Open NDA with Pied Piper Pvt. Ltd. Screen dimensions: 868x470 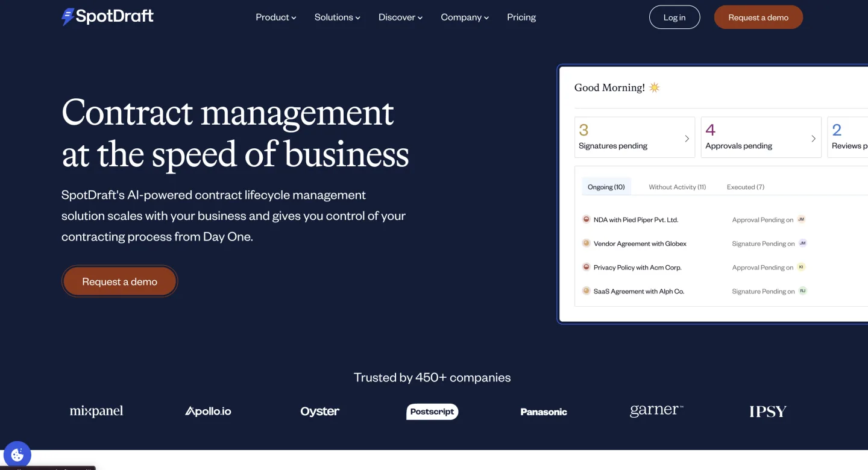point(636,220)
